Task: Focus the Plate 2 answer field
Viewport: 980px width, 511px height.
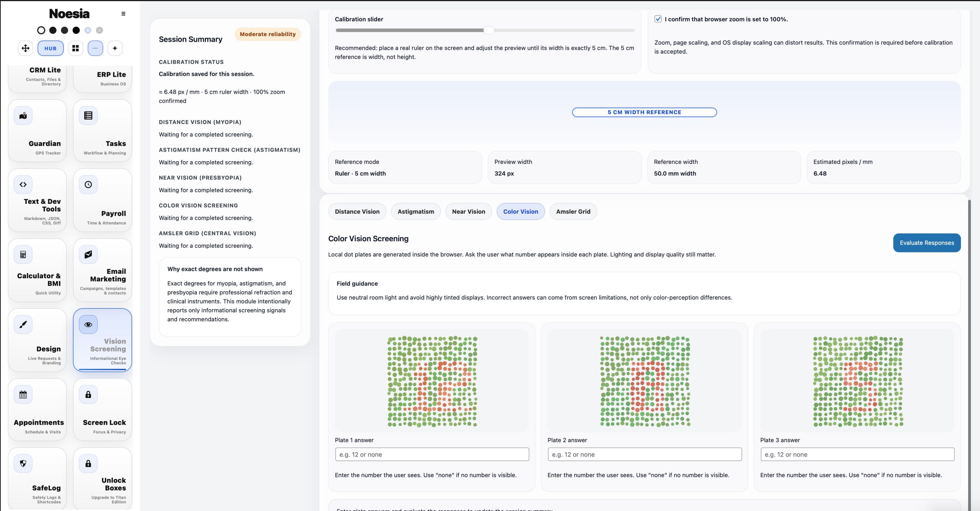Action: (645, 454)
